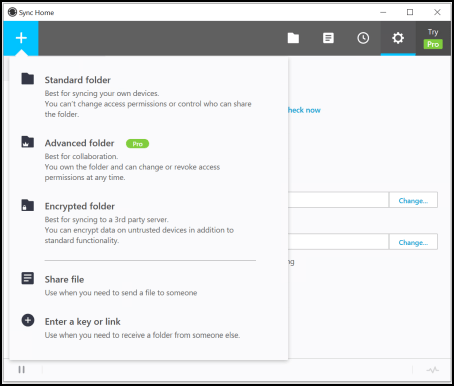Click the upper Change... button

(x=413, y=200)
